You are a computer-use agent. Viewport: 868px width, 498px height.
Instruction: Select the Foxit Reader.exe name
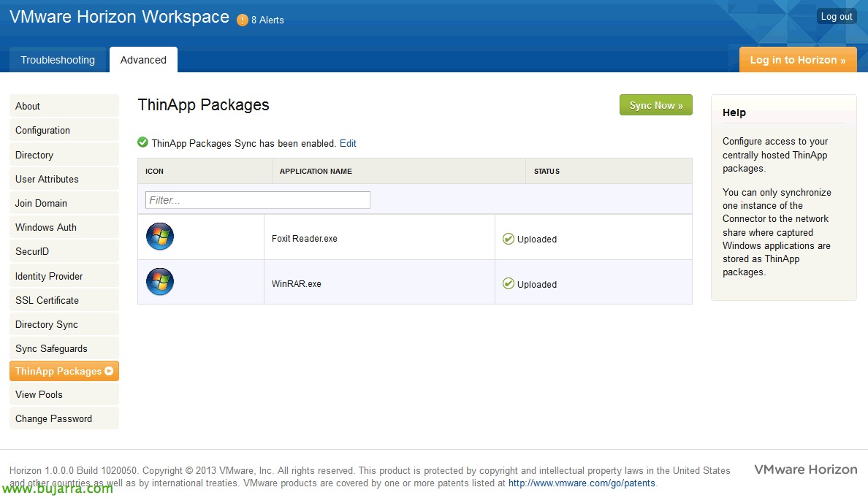305,239
